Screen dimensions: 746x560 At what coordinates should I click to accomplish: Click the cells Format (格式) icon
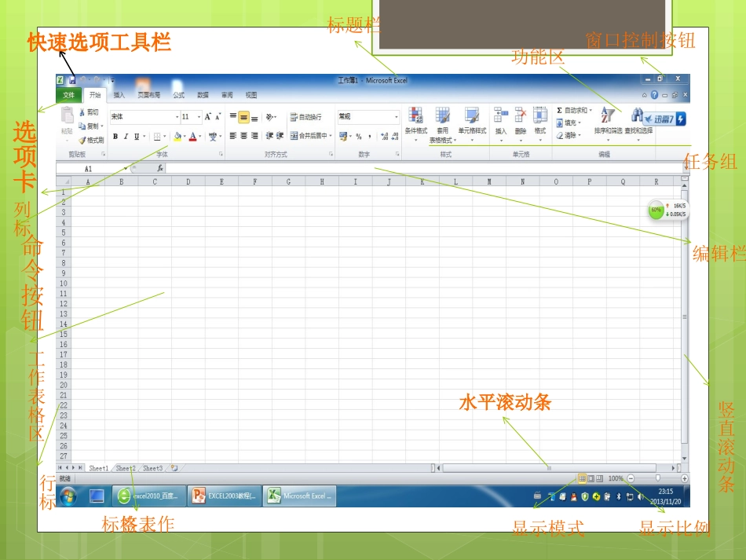540,115
